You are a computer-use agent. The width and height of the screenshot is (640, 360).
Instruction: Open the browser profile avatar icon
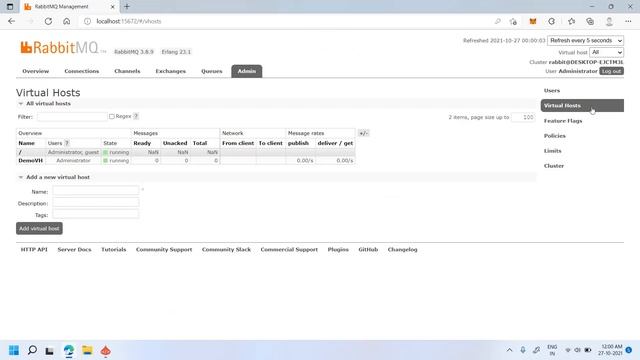click(x=609, y=21)
